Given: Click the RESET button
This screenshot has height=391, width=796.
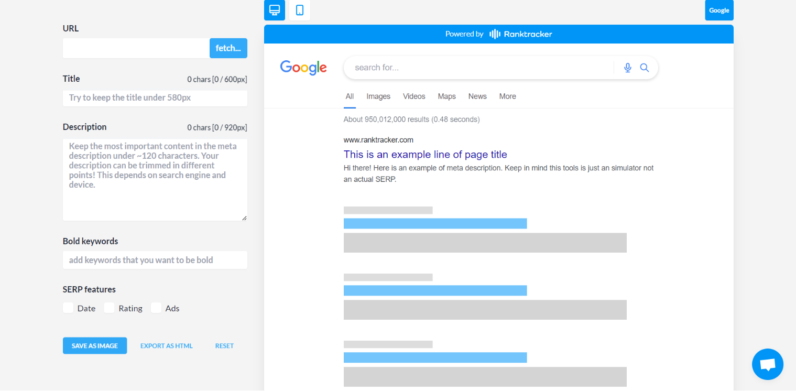Looking at the screenshot, I should pos(224,346).
